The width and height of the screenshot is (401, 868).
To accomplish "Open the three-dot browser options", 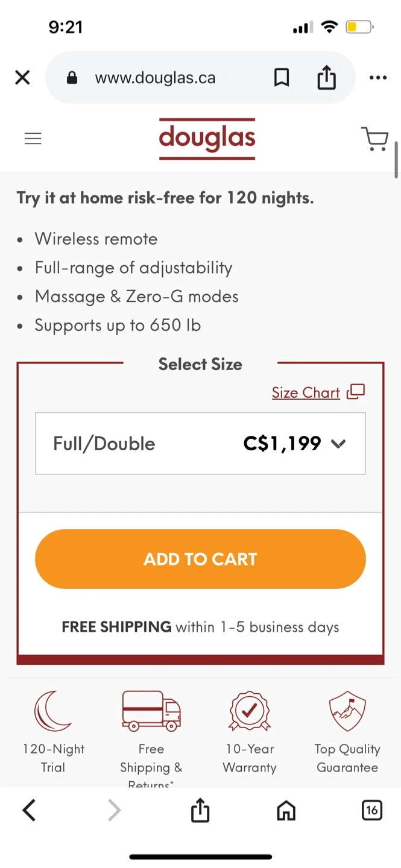I will tap(378, 78).
